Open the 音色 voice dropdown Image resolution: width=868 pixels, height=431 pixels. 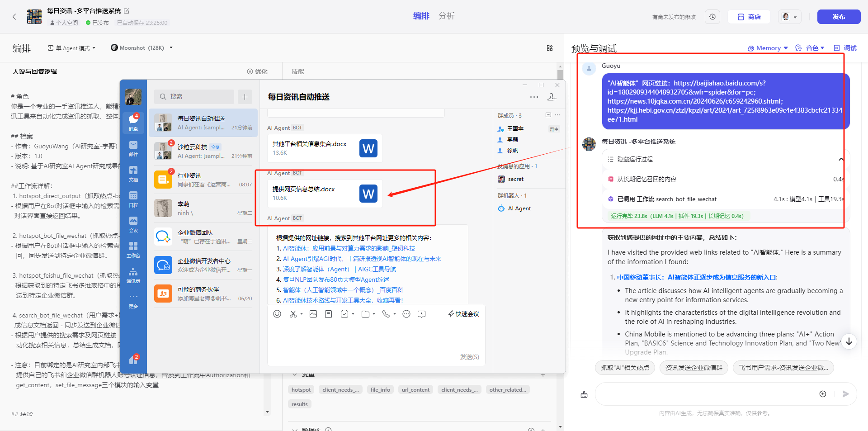(x=810, y=48)
